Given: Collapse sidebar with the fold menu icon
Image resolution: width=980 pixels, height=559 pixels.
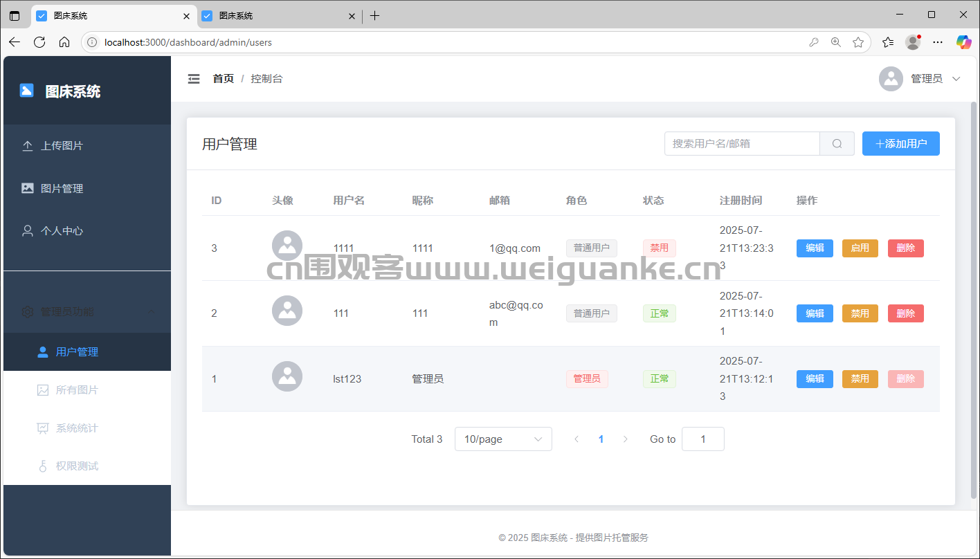Looking at the screenshot, I should pyautogui.click(x=194, y=79).
